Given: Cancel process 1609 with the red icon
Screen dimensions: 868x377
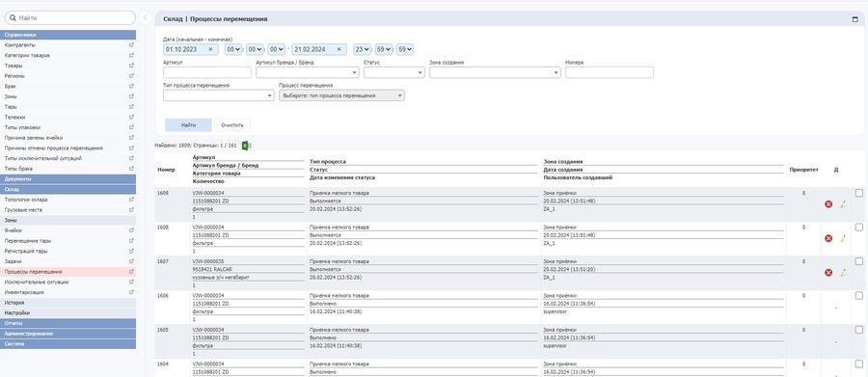Looking at the screenshot, I should pos(828,204).
